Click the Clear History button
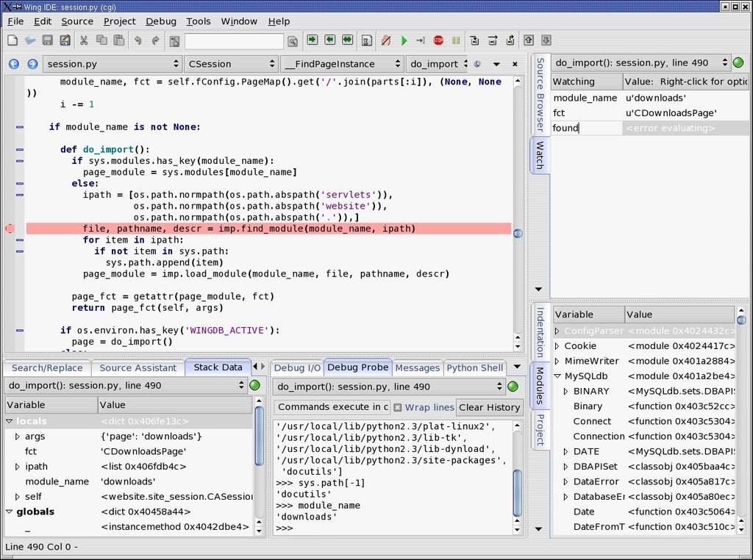 click(489, 407)
